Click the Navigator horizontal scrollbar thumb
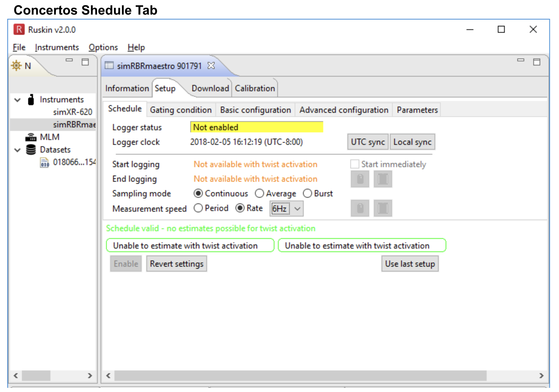This screenshot has width=559, height=392. (x=36, y=376)
